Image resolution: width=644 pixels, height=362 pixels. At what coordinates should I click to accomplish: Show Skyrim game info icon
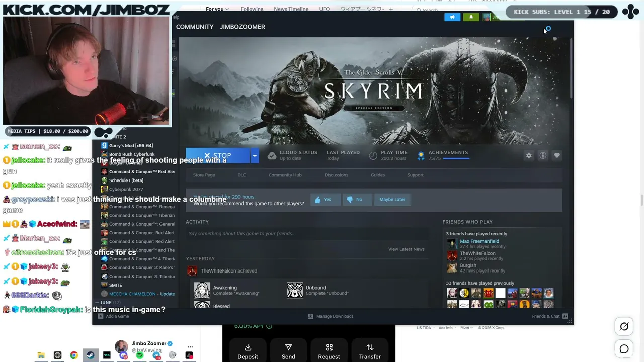543,156
